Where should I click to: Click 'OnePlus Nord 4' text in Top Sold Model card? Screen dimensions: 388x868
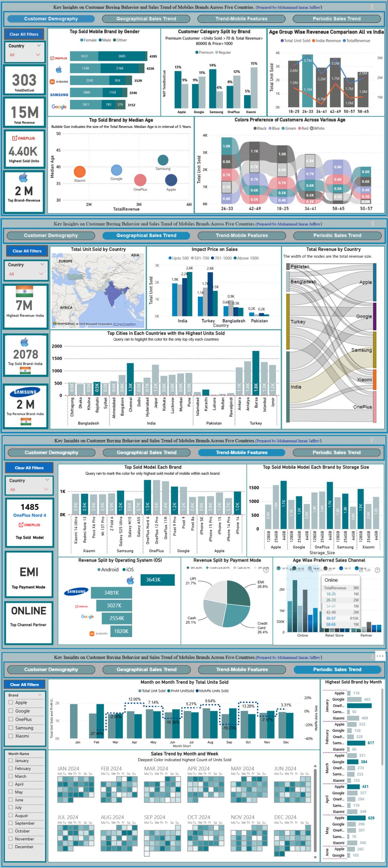tap(29, 515)
